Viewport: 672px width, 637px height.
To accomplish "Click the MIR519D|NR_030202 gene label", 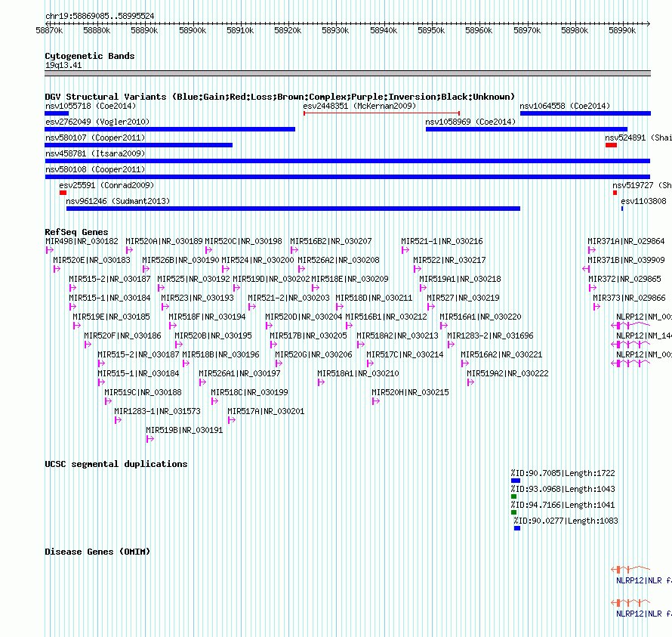I will point(271,279).
